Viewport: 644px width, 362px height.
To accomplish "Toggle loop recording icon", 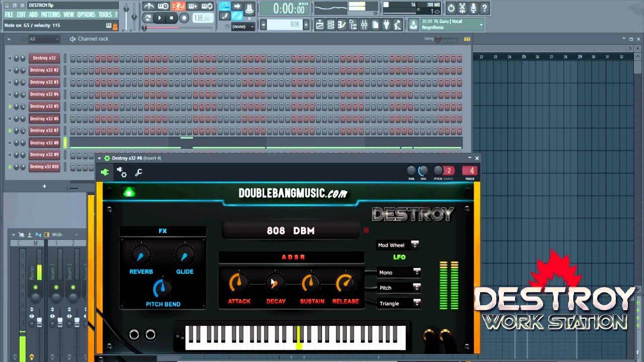I will click(x=207, y=6).
